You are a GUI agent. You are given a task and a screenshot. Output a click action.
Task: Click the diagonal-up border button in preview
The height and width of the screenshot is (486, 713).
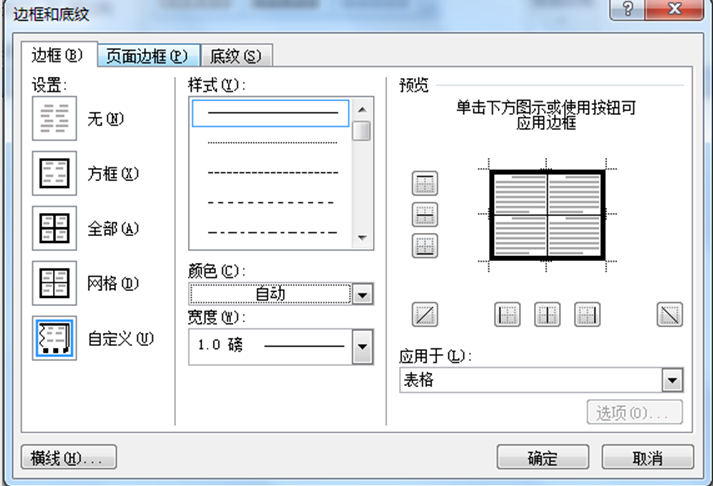point(426,316)
